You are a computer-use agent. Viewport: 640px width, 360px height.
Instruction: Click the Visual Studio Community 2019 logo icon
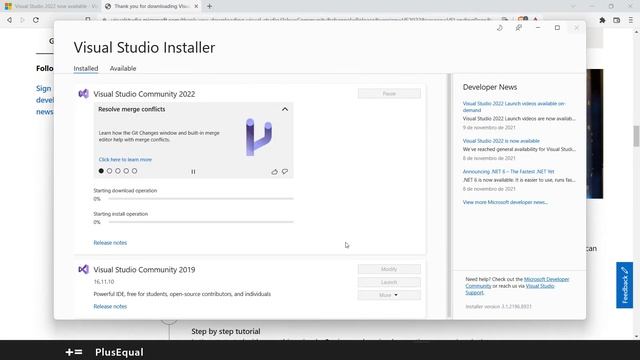click(x=83, y=269)
